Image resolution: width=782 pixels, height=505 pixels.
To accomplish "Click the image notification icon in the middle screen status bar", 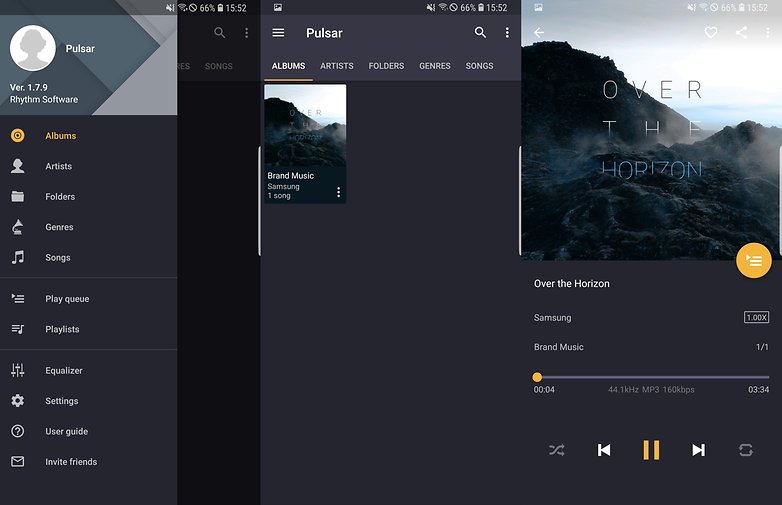I will click(x=278, y=7).
